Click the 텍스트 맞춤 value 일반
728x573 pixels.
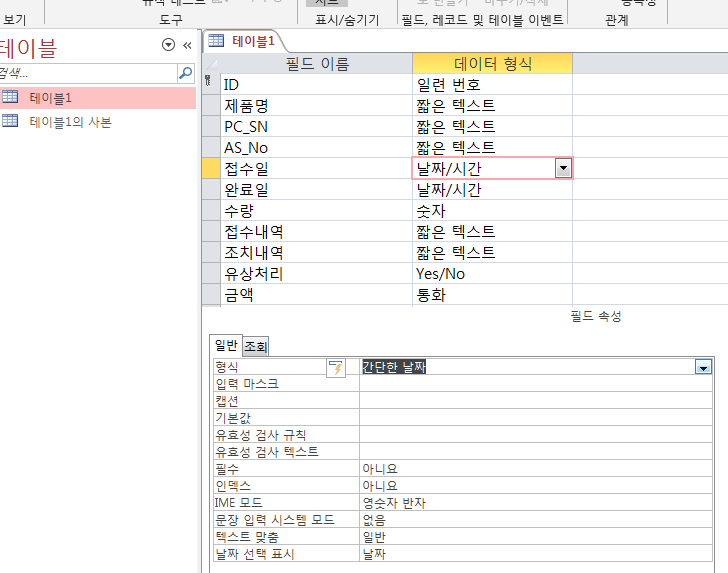536,537
